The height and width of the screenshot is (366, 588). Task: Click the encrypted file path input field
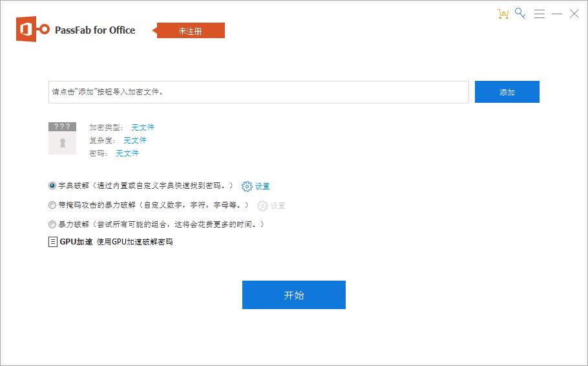click(258, 92)
